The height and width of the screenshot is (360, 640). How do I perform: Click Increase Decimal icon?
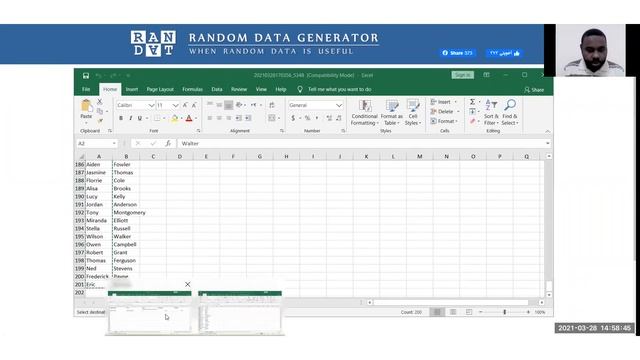(x=329, y=118)
